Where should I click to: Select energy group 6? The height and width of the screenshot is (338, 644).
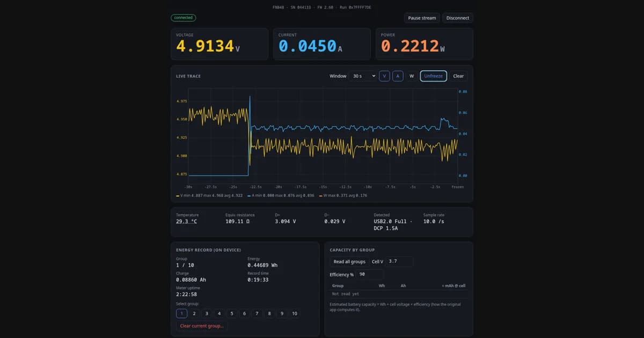244,313
